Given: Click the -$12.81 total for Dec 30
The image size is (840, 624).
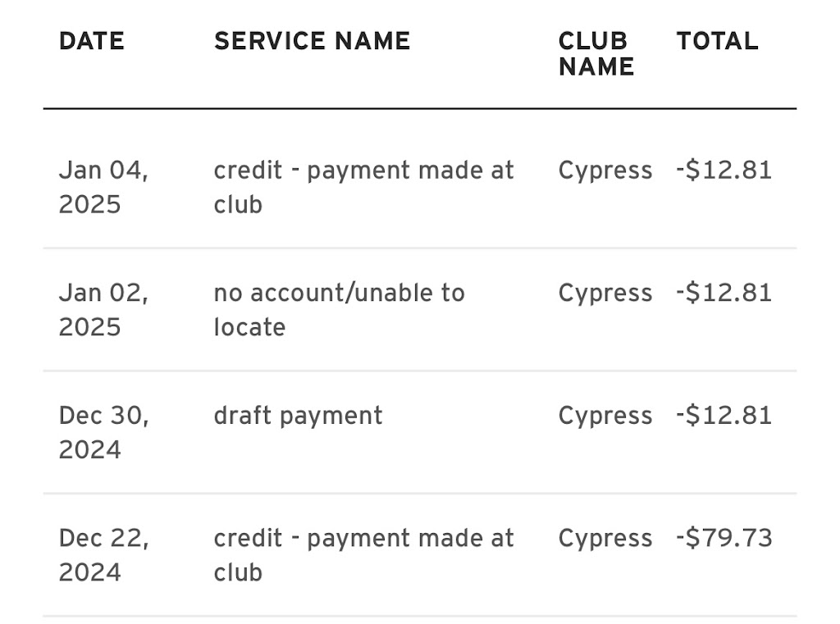Looking at the screenshot, I should pyautogui.click(x=724, y=416).
